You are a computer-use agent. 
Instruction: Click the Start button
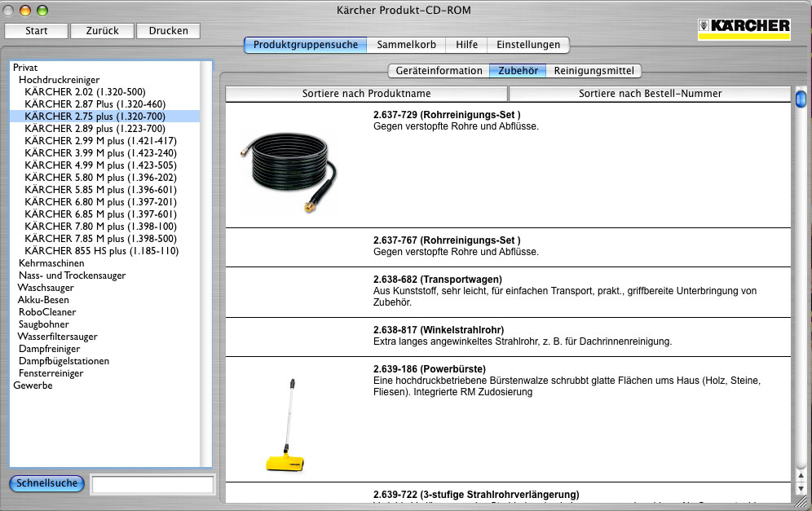36,30
